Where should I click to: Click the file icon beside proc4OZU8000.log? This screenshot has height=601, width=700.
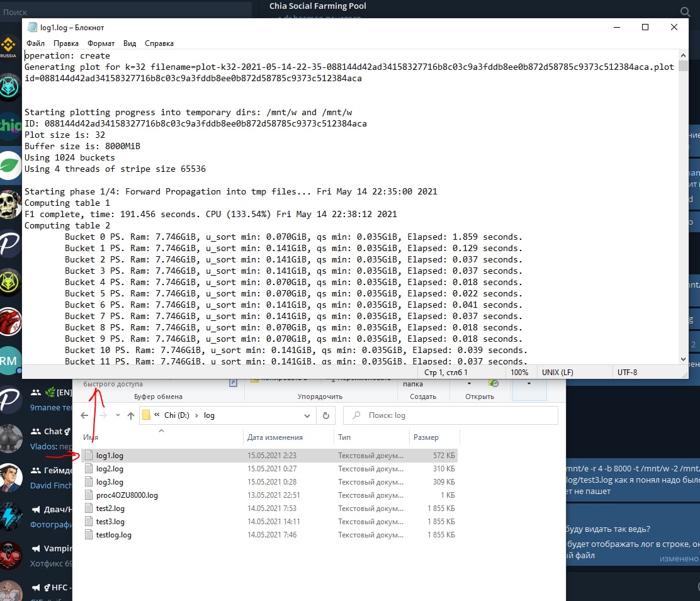[88, 495]
